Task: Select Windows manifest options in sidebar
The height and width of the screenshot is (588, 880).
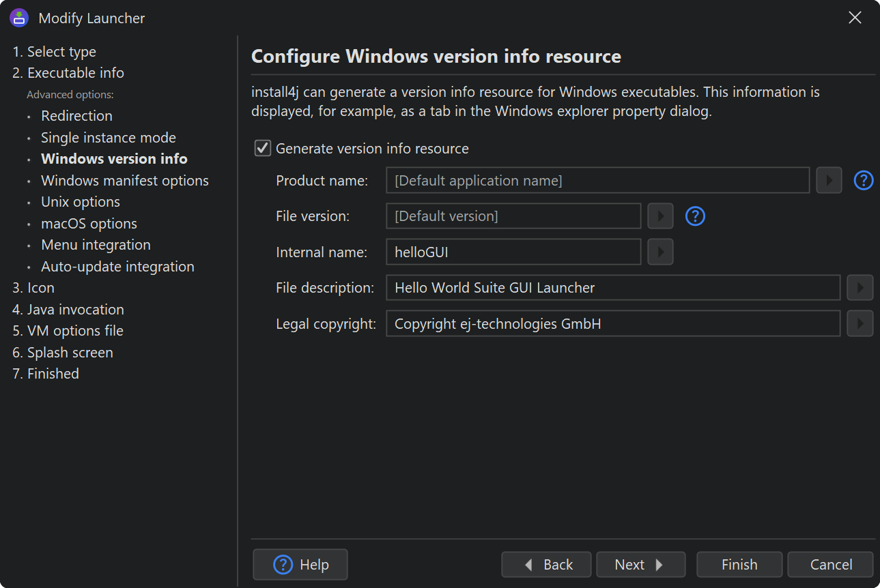Action: 124,181
